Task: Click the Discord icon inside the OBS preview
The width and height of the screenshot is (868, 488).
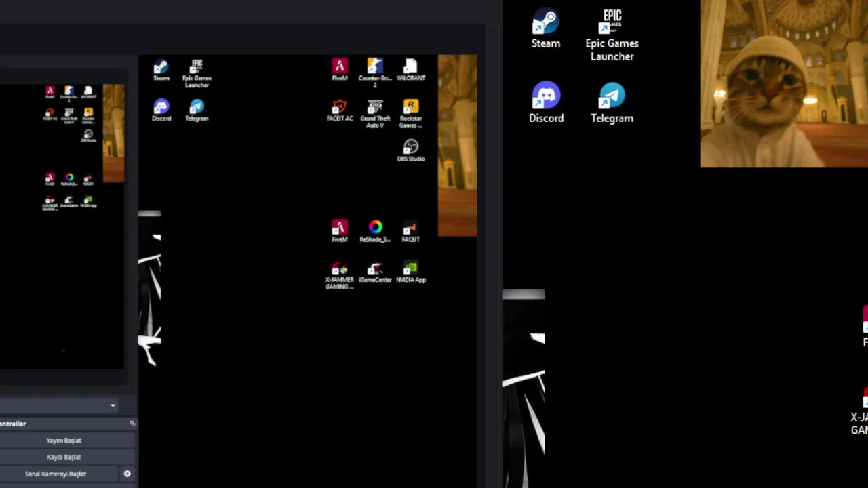Action: 161,110
